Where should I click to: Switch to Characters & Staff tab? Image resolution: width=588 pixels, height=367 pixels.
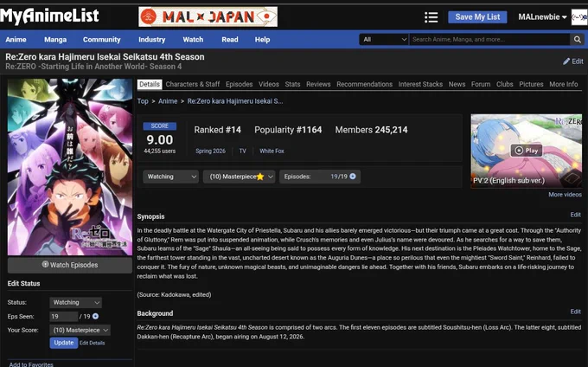click(x=192, y=84)
